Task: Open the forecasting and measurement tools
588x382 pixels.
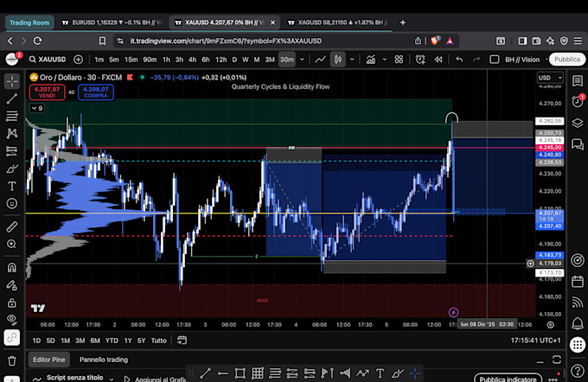Action: 12,151
